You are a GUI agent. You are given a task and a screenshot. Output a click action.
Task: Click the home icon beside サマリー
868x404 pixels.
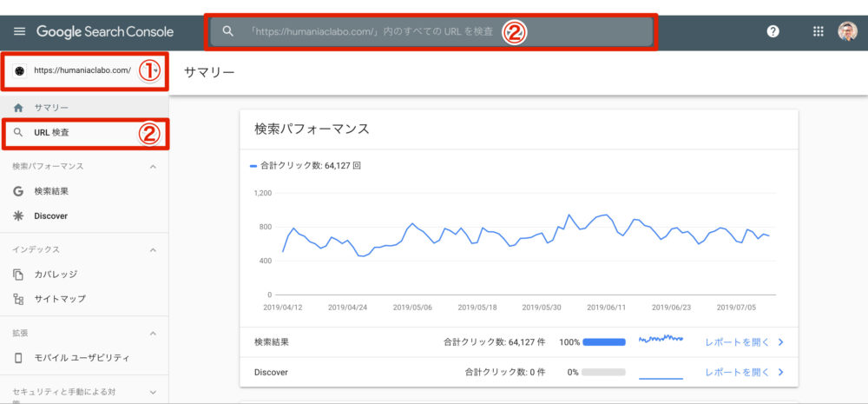pyautogui.click(x=18, y=107)
